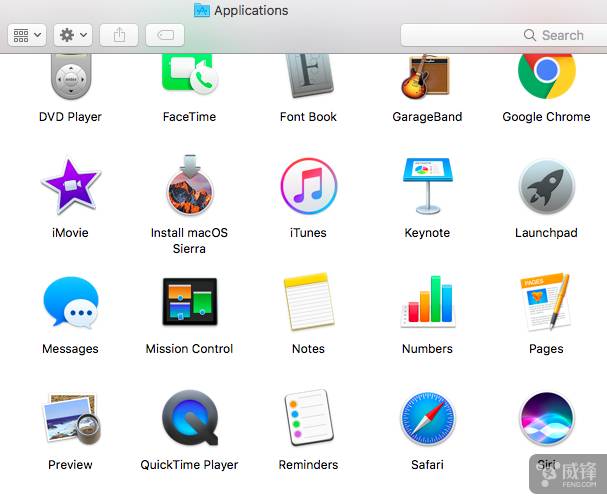This screenshot has height=499, width=607.
Task: Click the "Mission Control" label
Action: (x=189, y=349)
